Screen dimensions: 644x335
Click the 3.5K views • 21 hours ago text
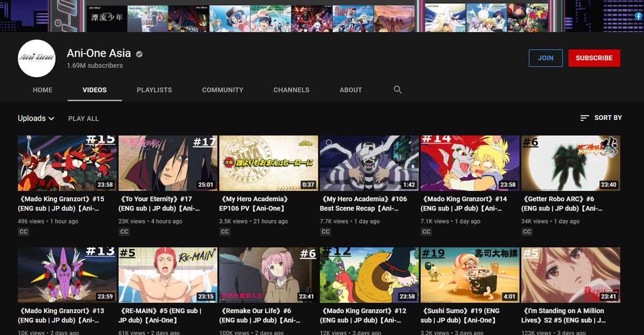tap(254, 221)
